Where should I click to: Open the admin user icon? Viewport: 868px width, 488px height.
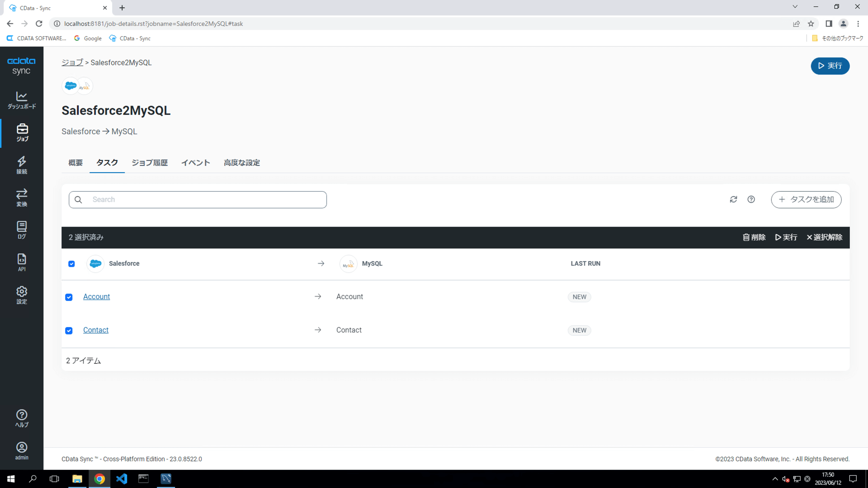[22, 450]
